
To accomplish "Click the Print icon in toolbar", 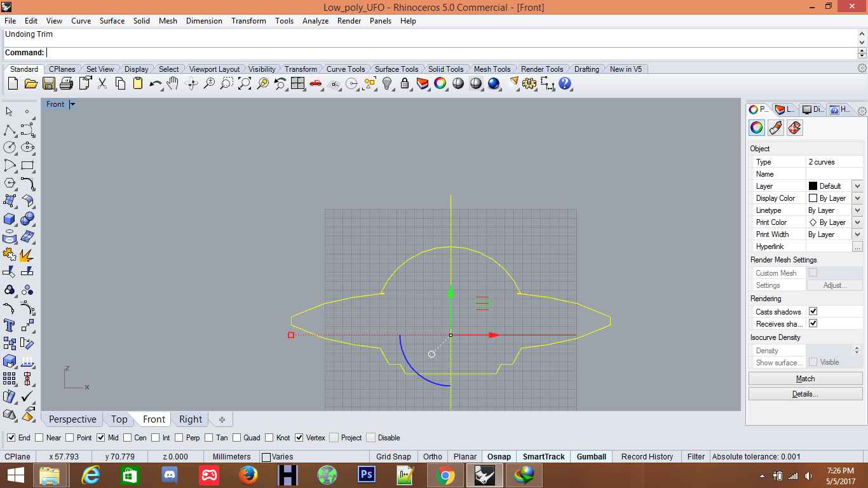I will coord(66,83).
